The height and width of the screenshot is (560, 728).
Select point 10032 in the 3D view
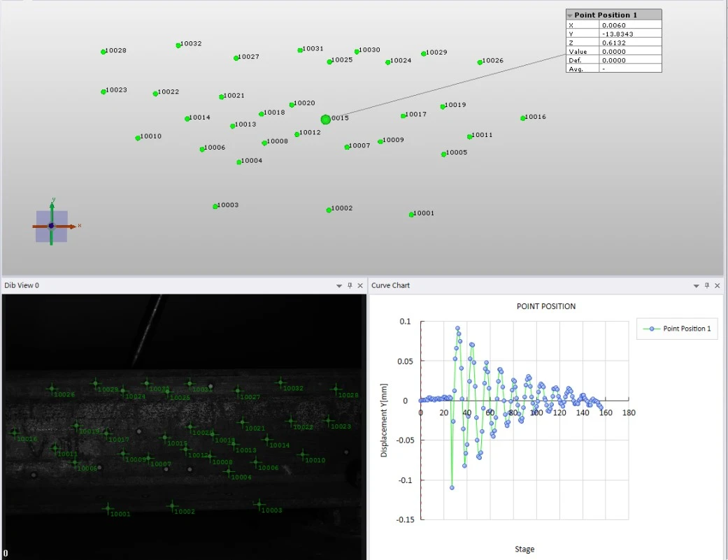[x=178, y=45]
